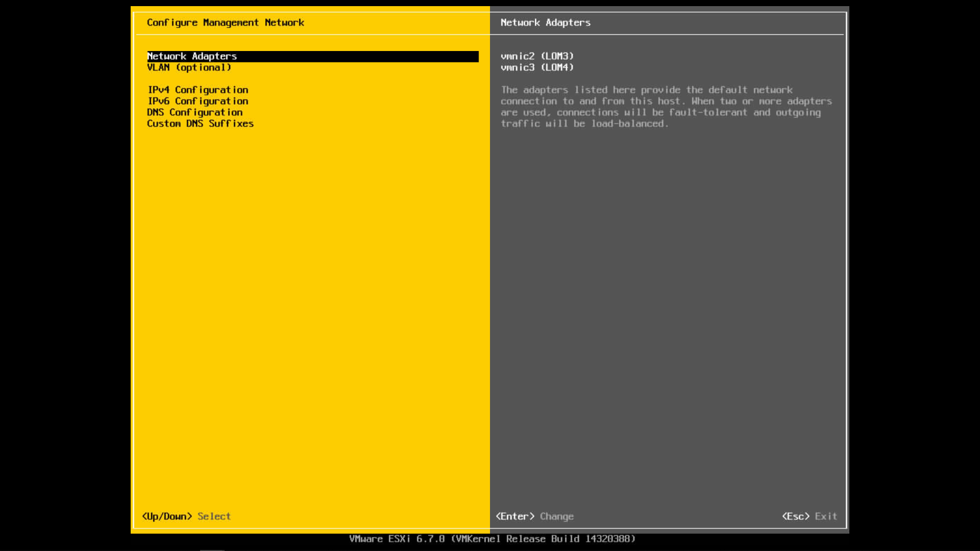The height and width of the screenshot is (551, 980).
Task: Click the Enter Change hint label
Action: [535, 516]
